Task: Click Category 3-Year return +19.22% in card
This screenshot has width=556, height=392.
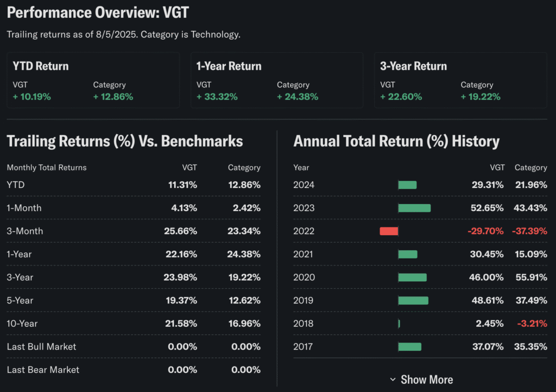Action: coord(481,97)
